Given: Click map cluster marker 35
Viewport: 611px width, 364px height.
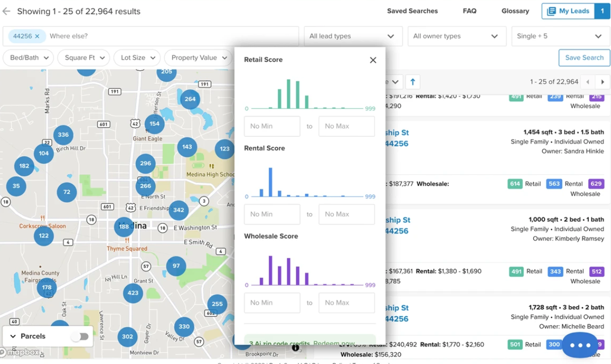Looking at the screenshot, I should (x=16, y=186).
